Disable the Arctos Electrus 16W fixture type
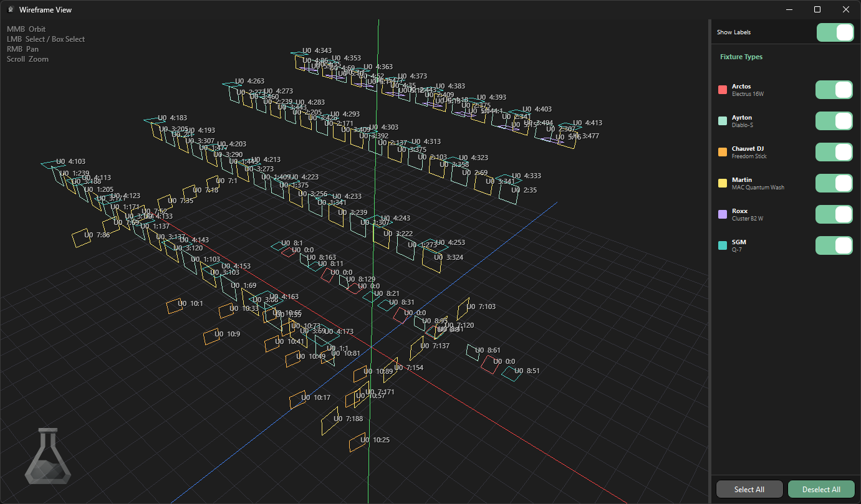 click(834, 90)
